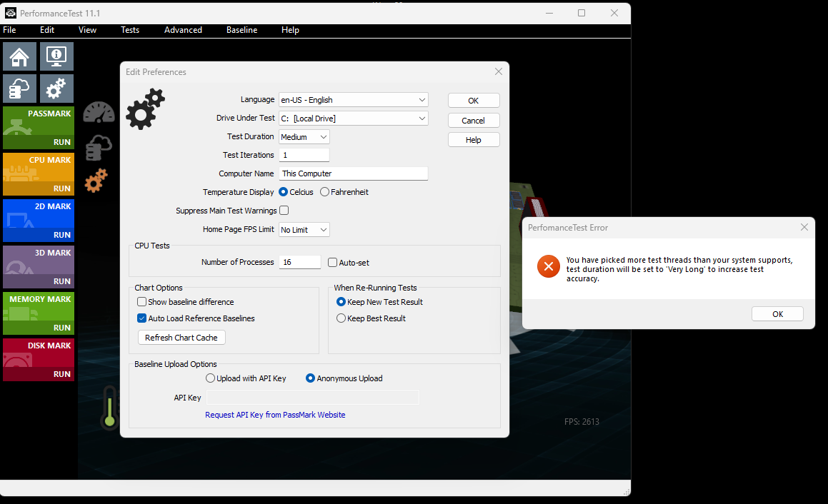
Task: Open the Home Page FPS Limit dropdown
Action: point(304,230)
